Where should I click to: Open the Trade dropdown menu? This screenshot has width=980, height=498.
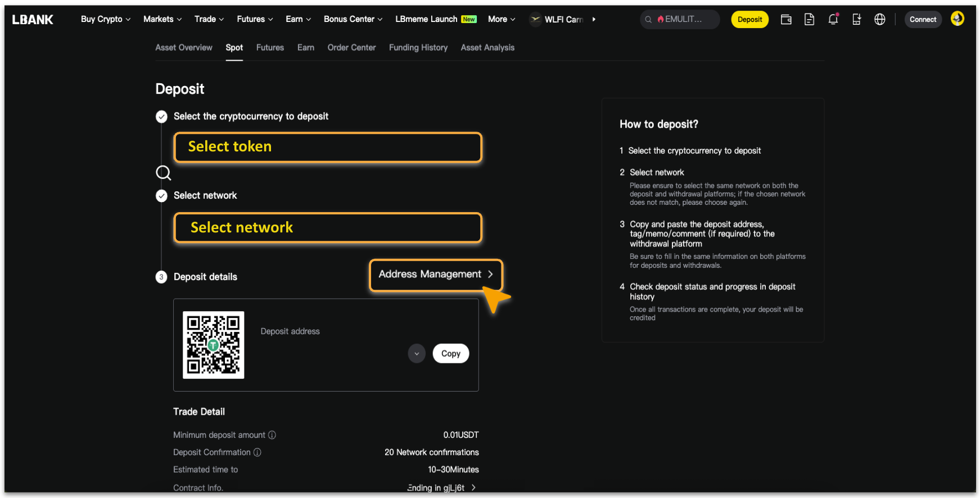(209, 19)
